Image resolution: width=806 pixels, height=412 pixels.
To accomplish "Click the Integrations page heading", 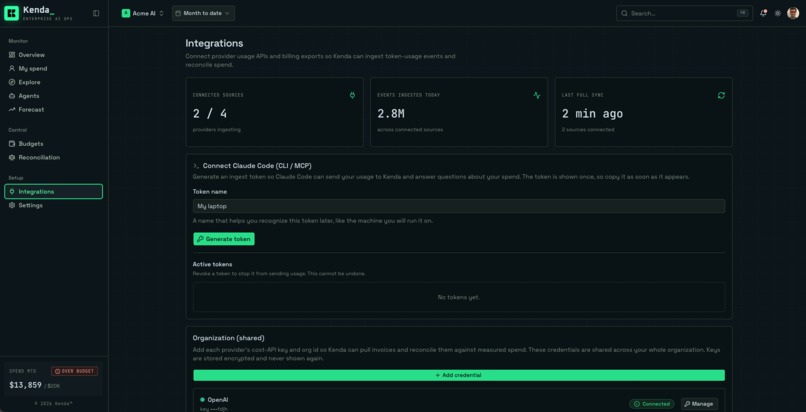I will coord(214,44).
